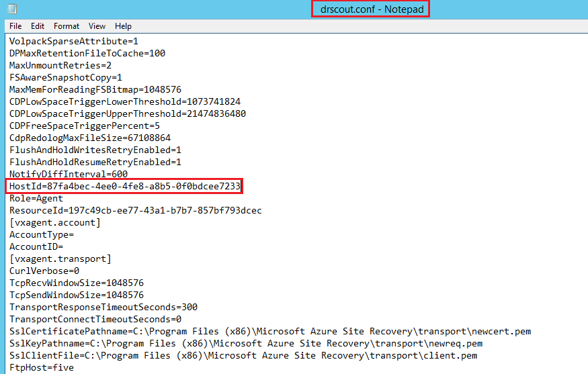This screenshot has height=374, width=588.
Task: Open the View menu
Action: [97, 26]
